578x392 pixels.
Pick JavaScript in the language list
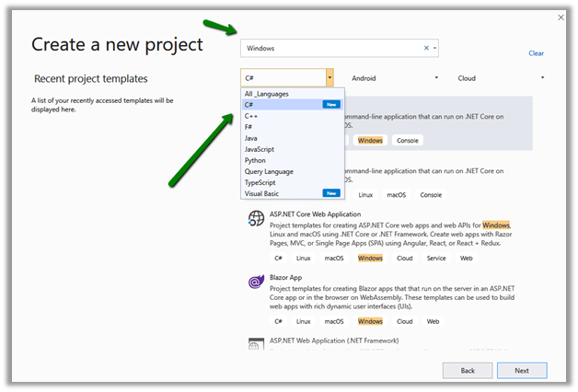(x=293, y=149)
